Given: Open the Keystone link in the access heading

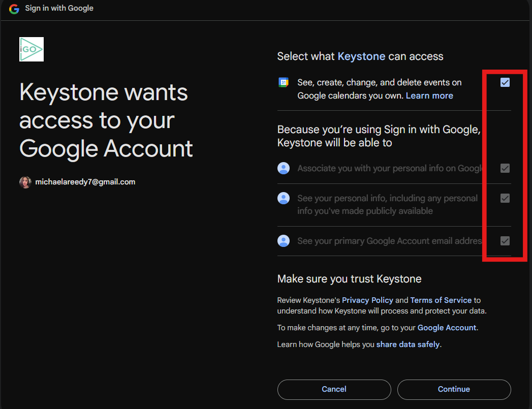Looking at the screenshot, I should (x=361, y=56).
